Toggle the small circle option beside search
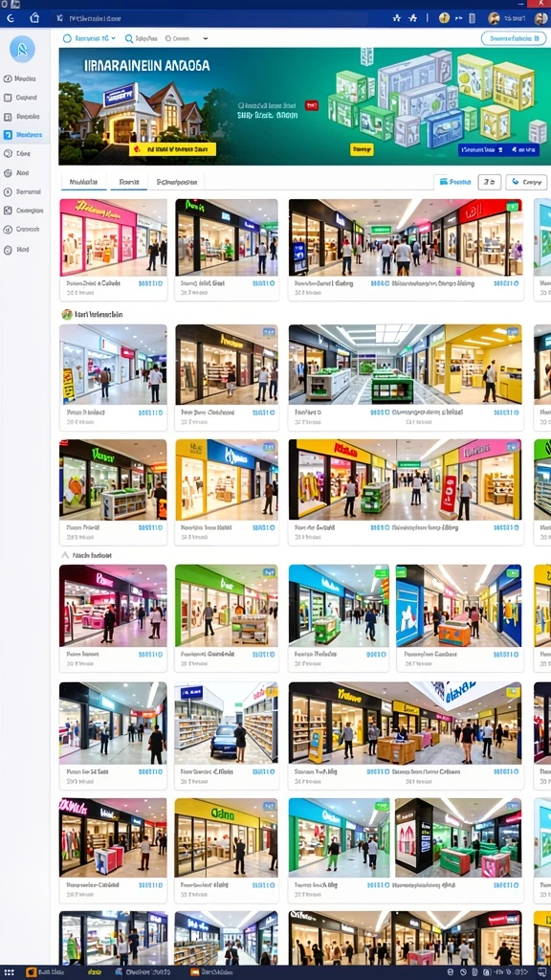The height and width of the screenshot is (980, 551). [168, 38]
